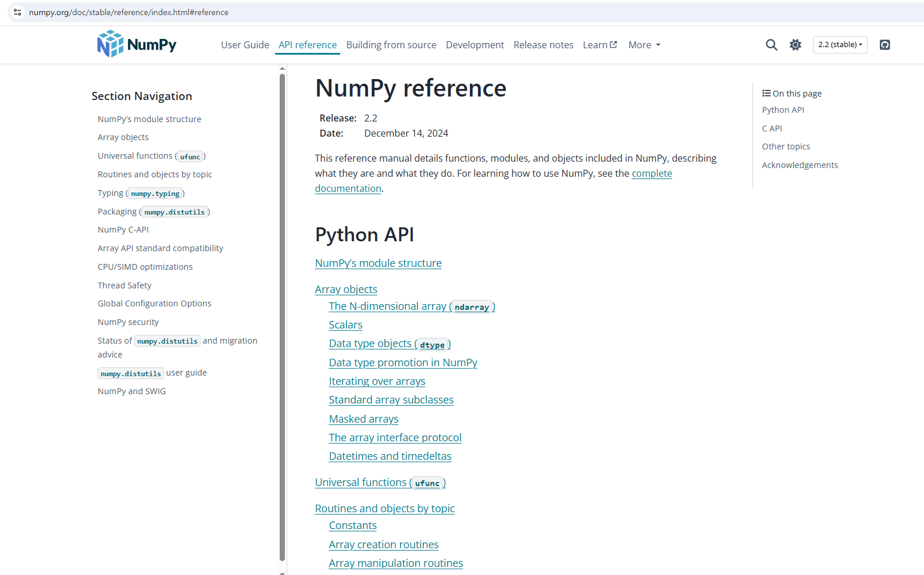Viewport: 924px width, 575px height.
Task: Open NumPy security in sidebar
Action: point(128,322)
